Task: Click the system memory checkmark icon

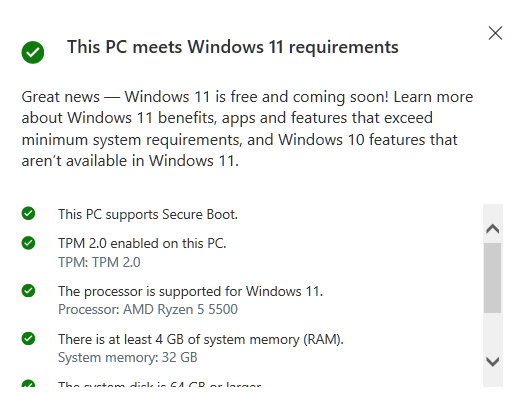Action: point(28,339)
